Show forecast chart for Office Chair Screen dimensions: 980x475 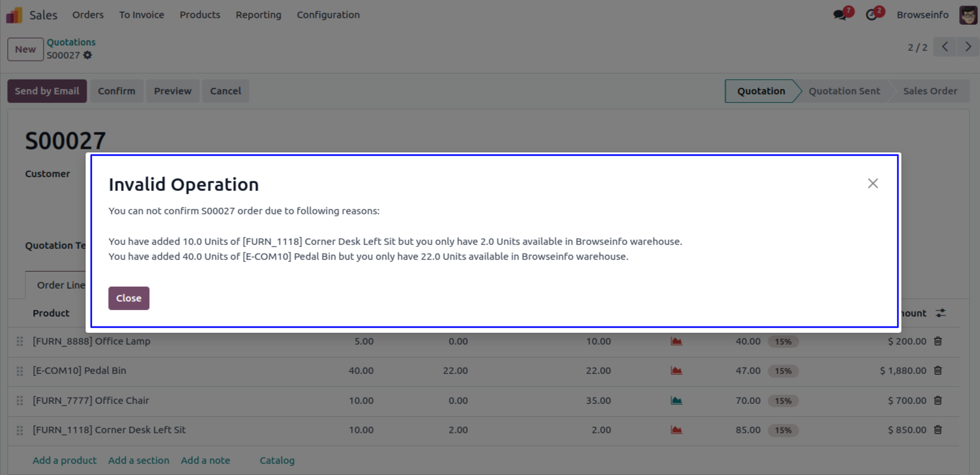pyautogui.click(x=676, y=401)
